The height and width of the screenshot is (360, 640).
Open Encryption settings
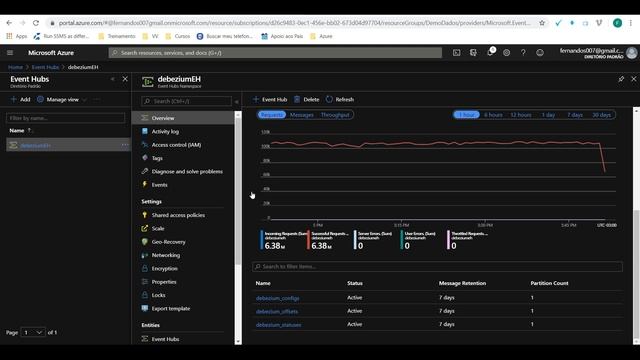(x=164, y=269)
